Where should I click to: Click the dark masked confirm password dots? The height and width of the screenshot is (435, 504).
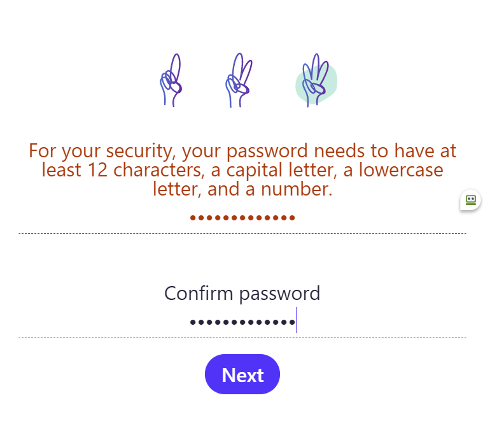click(242, 323)
